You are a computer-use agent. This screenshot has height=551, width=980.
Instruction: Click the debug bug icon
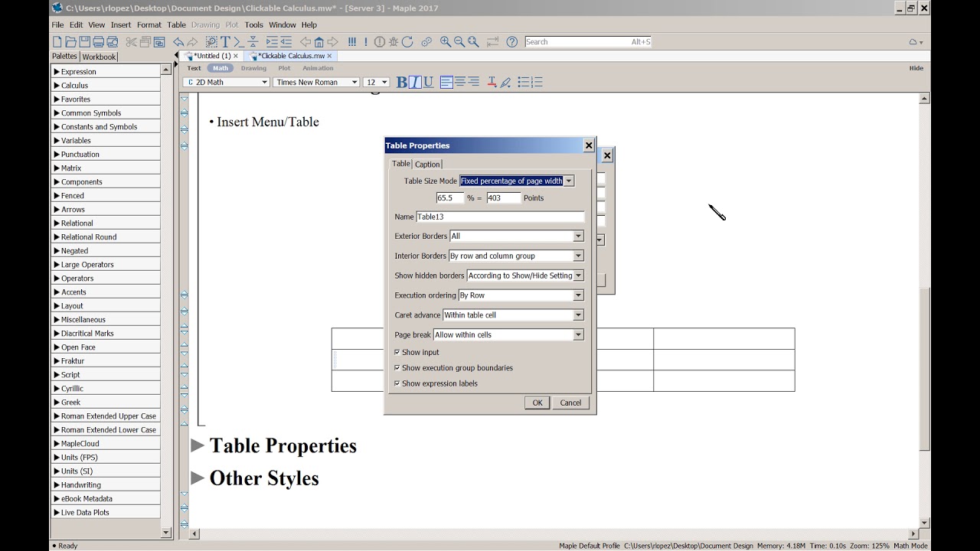(x=394, y=42)
